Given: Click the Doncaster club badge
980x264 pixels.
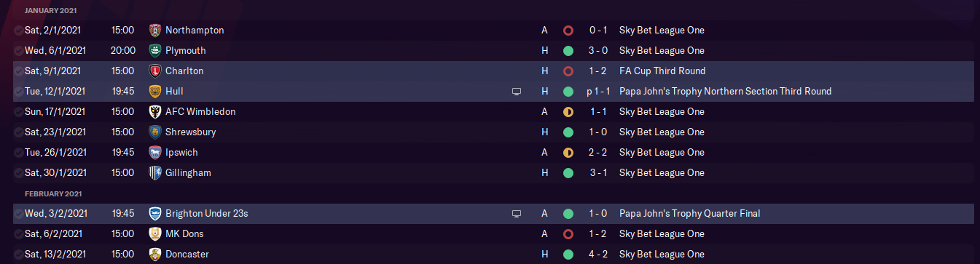Looking at the screenshot, I should coord(154,255).
